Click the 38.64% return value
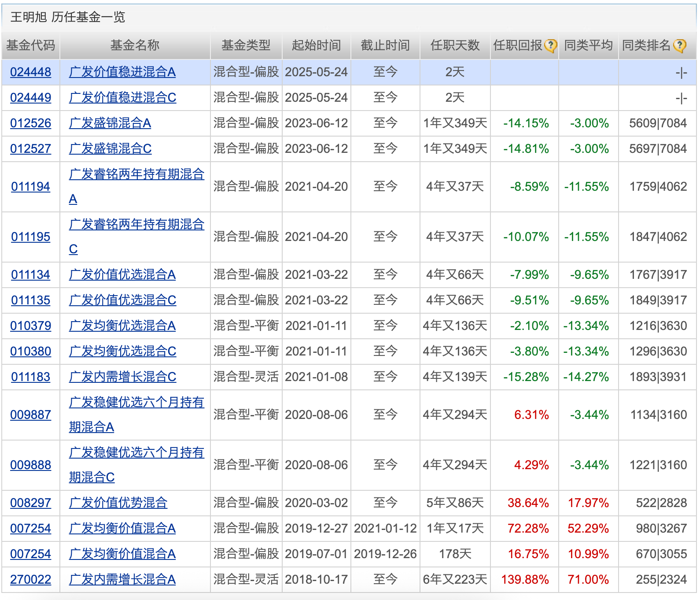This screenshot has width=700, height=600. (528, 503)
